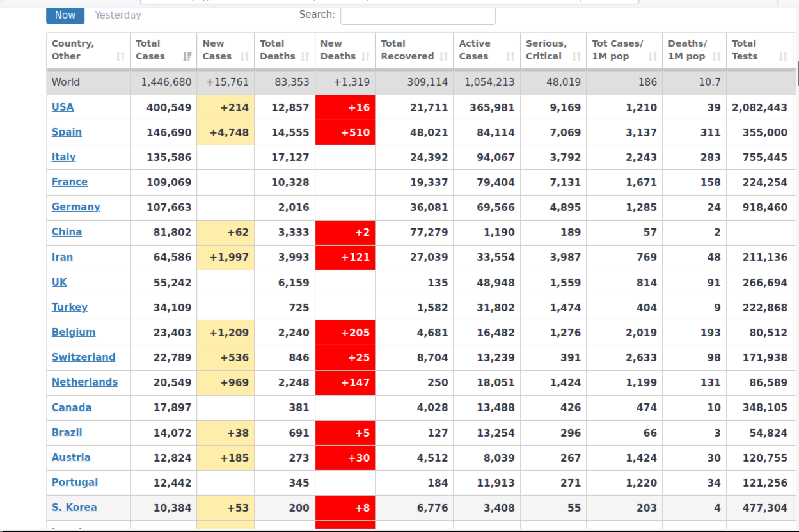Sort by Country column sort icon
Screen dimensions: 799x532
coord(120,57)
